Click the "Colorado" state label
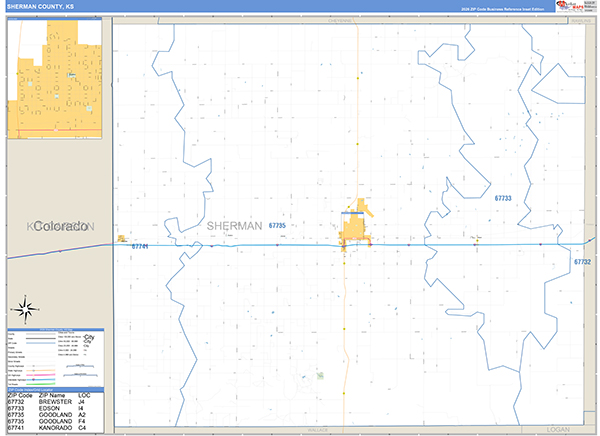This screenshot has height=436, width=600. [61, 226]
